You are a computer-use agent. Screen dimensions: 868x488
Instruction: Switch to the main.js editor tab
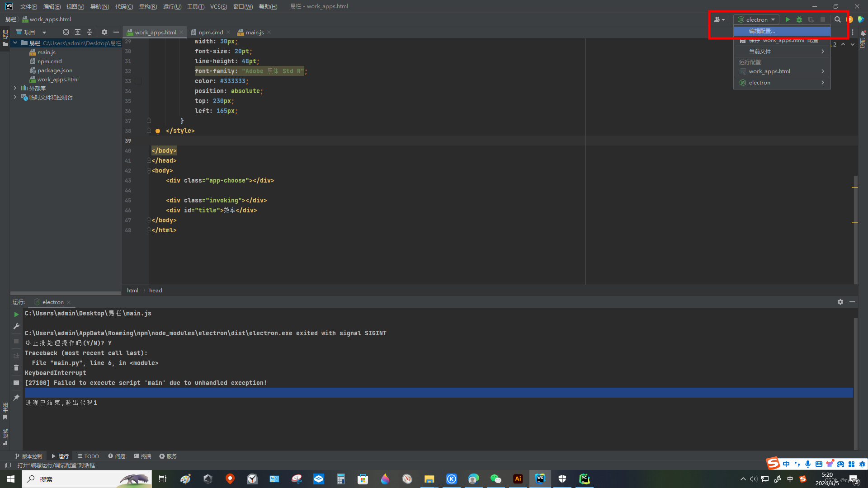254,32
